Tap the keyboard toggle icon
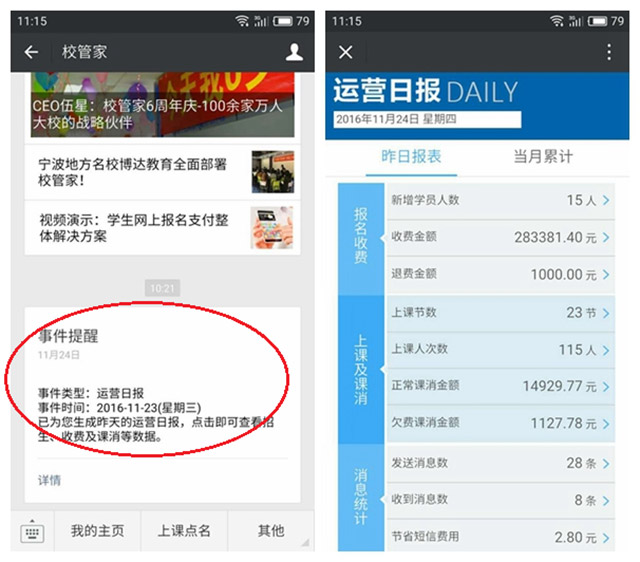The width and height of the screenshot is (640, 562). click(x=32, y=531)
